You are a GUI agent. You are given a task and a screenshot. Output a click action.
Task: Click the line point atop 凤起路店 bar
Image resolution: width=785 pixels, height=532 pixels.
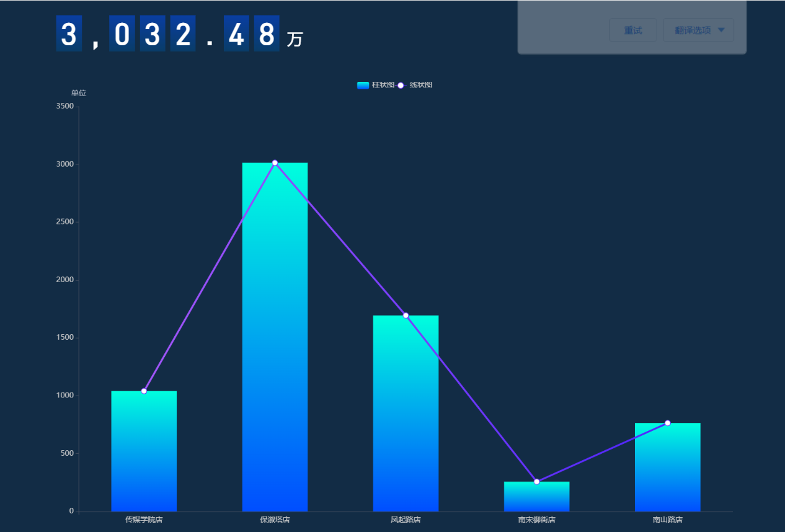coord(406,316)
